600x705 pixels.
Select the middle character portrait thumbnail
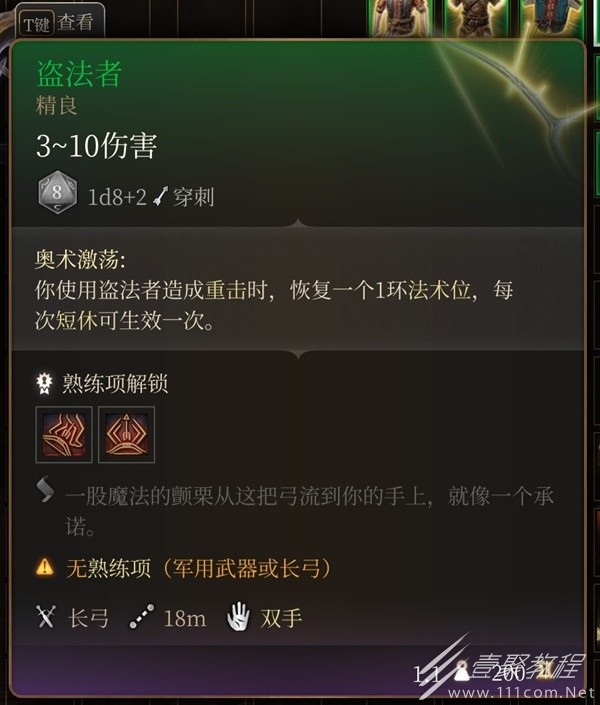point(476,18)
